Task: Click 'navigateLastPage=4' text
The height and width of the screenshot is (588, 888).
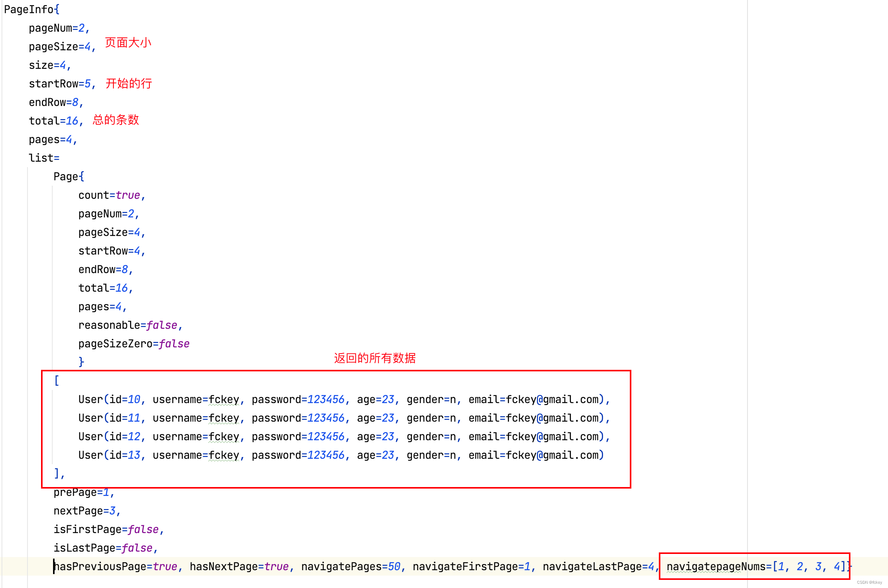Action: (598, 566)
